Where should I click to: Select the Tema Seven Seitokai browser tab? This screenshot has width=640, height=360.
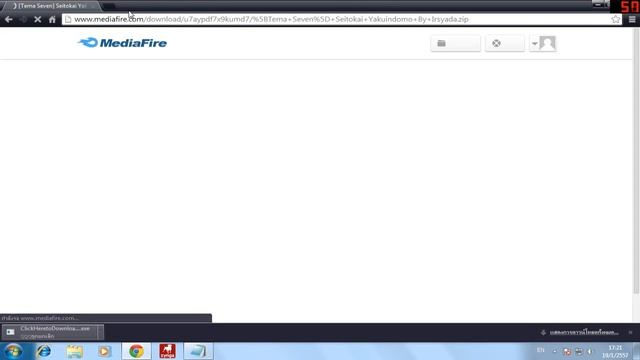(x=51, y=6)
